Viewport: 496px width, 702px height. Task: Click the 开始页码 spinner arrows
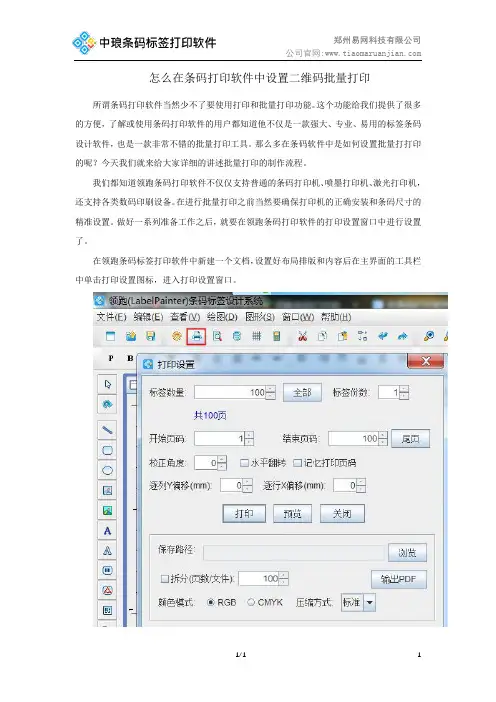pyautogui.click(x=249, y=438)
